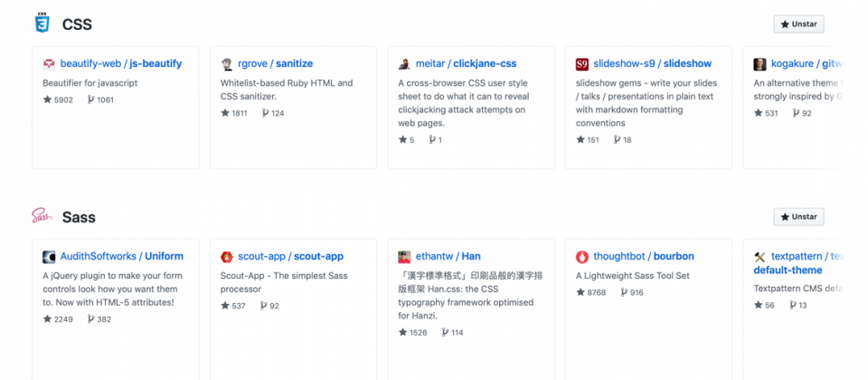Click the fork icon beside 114
Screen dimensions: 868x380
tap(445, 332)
